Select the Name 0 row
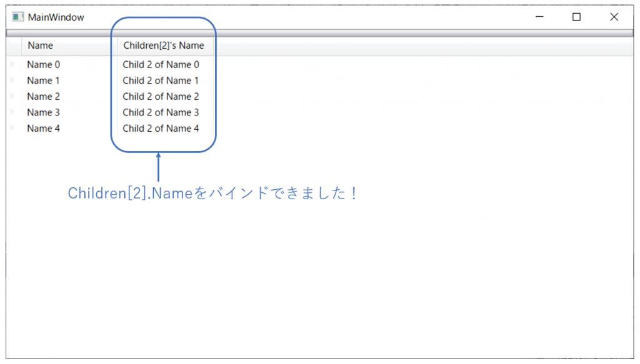Screen dimensions: 640x364 click(x=42, y=64)
